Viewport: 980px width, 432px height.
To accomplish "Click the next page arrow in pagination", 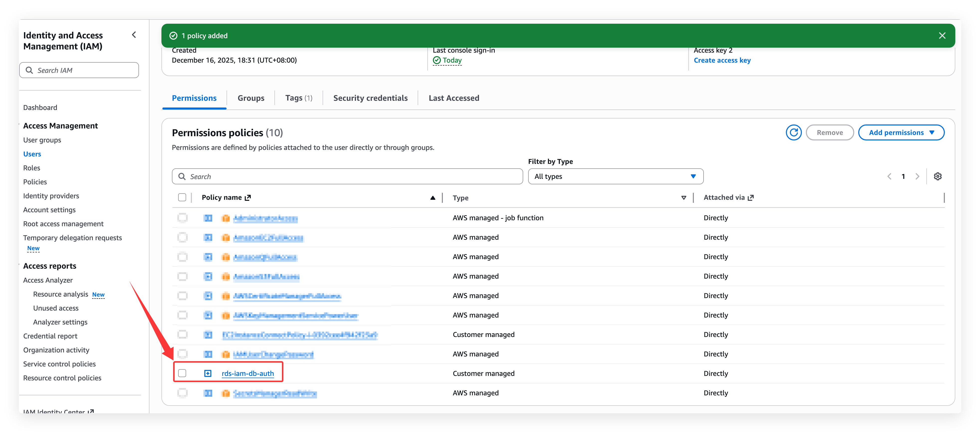I will tap(918, 176).
